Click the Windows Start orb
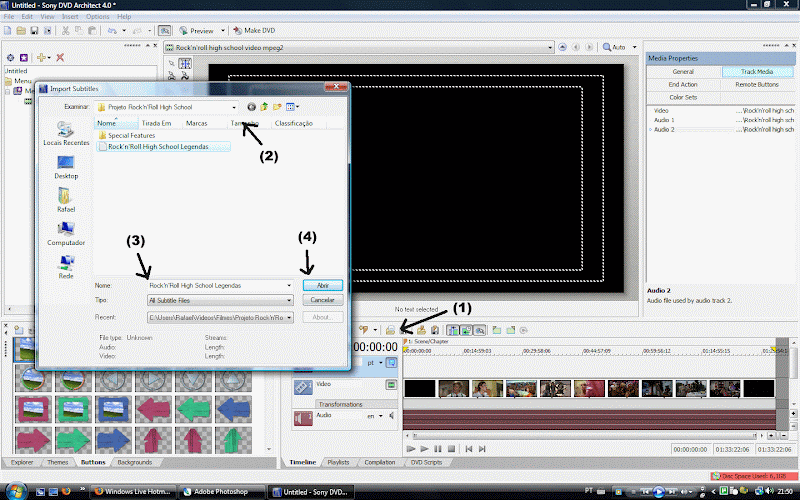Viewport: 800px width, 500px height. pyautogui.click(x=16, y=491)
